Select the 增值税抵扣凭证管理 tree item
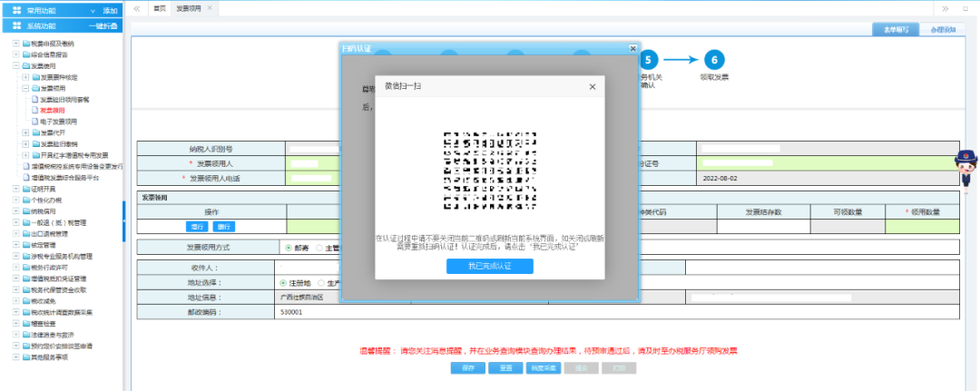 coord(59,279)
